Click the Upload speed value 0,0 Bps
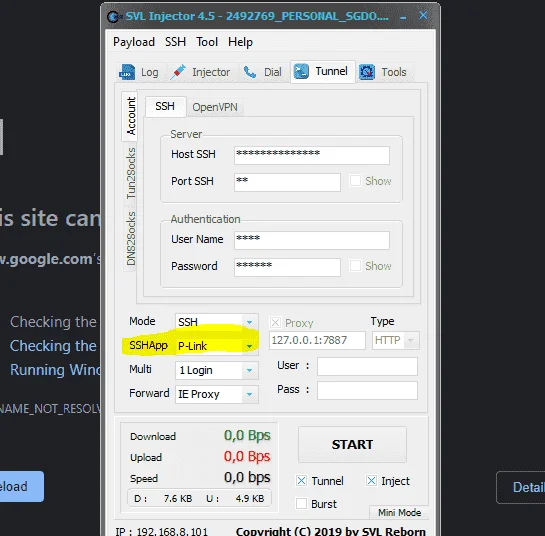This screenshot has height=536, width=545. click(247, 456)
